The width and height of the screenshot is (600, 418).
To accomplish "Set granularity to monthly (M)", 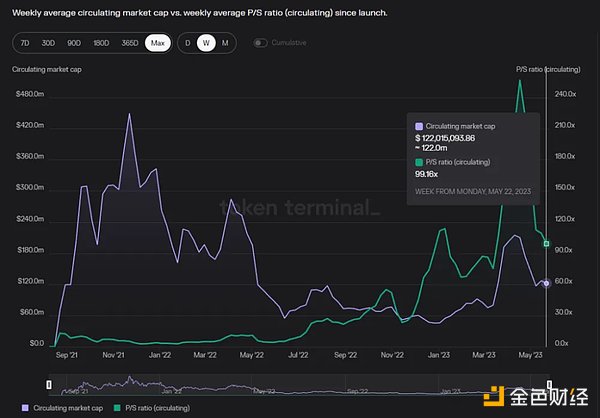I will pos(225,43).
